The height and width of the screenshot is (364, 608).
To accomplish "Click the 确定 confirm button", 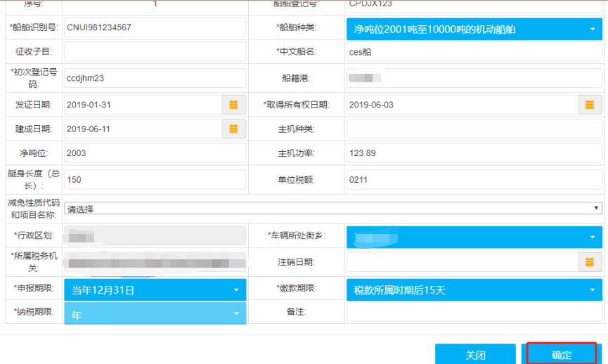I will [x=562, y=354].
